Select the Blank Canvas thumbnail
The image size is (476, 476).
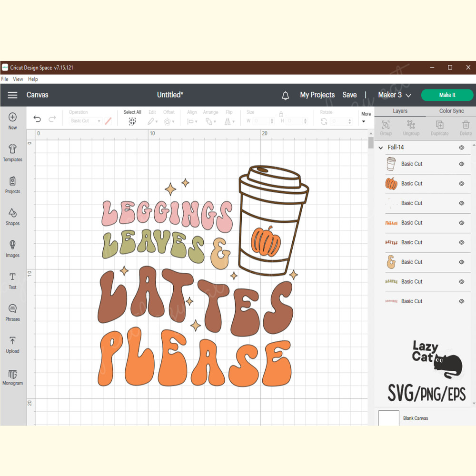click(389, 418)
